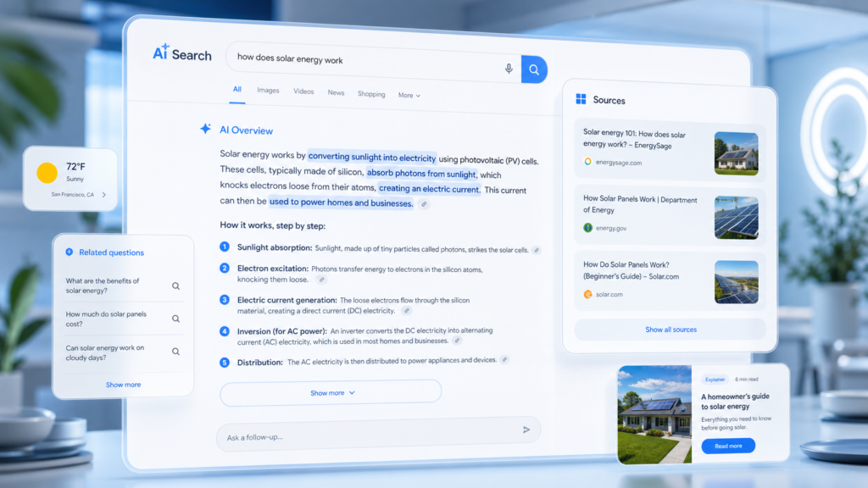Click citation link icon for Inversion step
This screenshot has width=868, height=488.
tap(457, 341)
